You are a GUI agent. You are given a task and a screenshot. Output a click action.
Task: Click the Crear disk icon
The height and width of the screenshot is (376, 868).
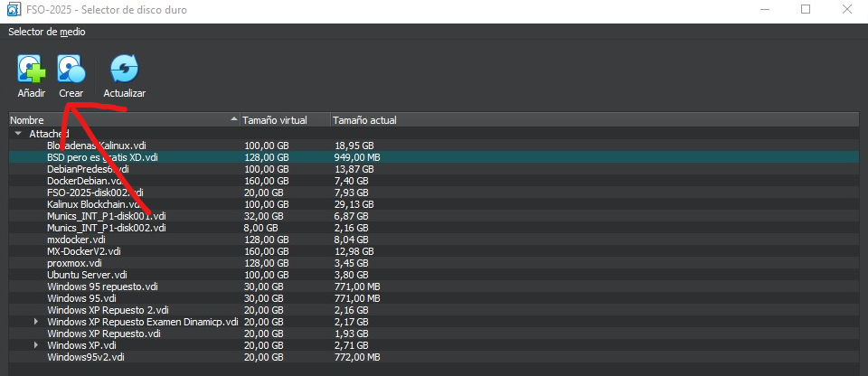[71, 70]
